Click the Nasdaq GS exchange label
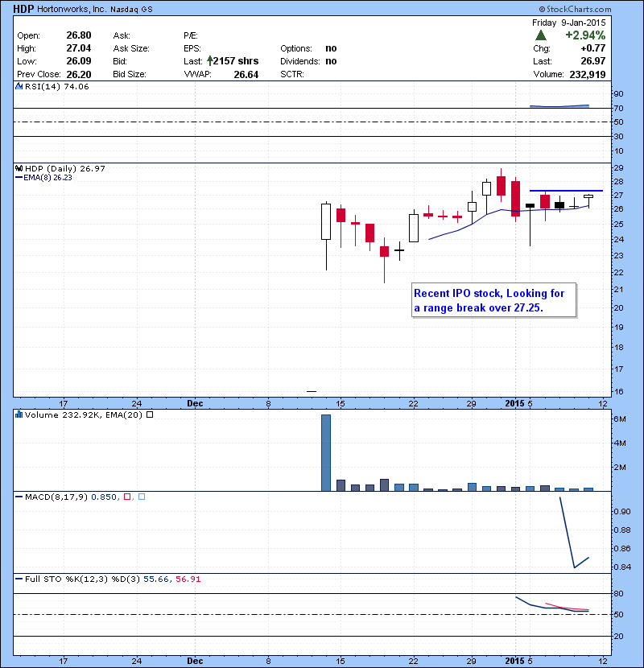The width and height of the screenshot is (644, 668). point(131,10)
